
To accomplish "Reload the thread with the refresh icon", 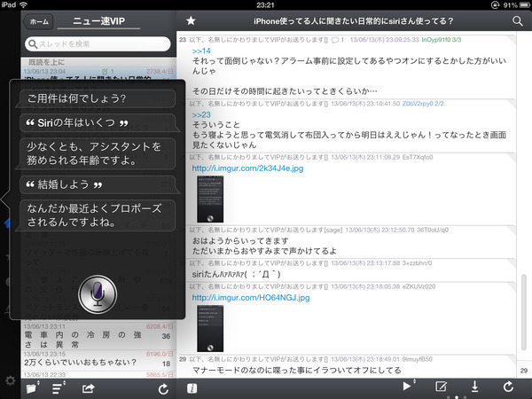I will (508, 387).
